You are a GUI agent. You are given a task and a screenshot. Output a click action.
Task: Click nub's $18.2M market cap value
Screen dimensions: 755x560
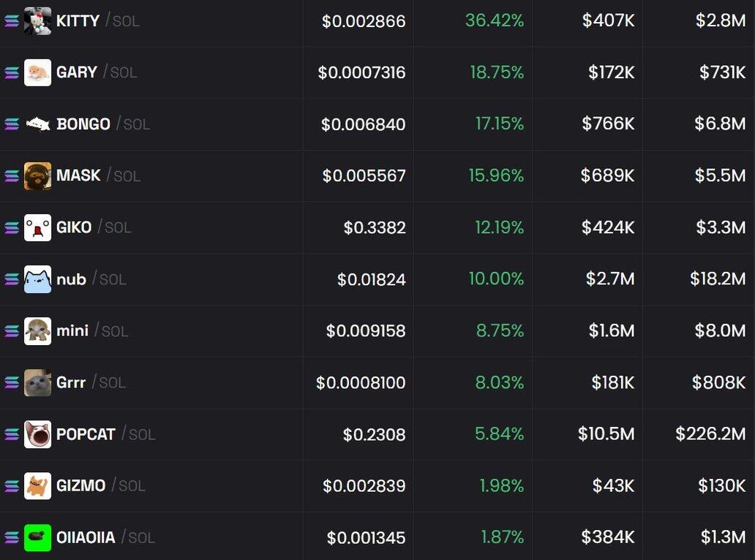(717, 279)
